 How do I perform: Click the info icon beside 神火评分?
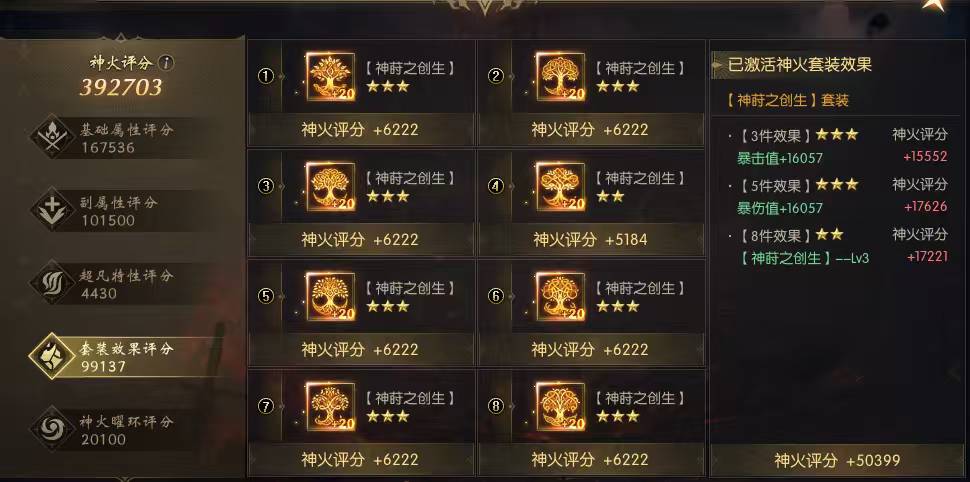click(x=166, y=62)
